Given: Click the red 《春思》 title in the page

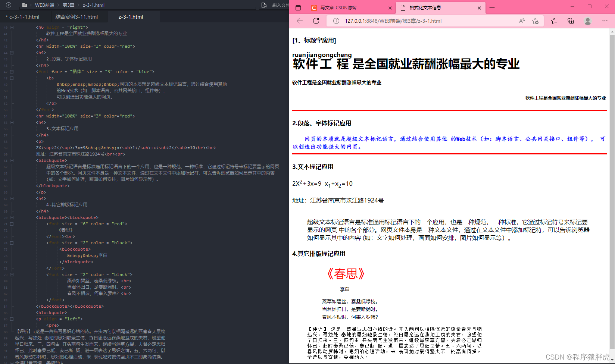Looking at the screenshot, I should pos(346,274).
